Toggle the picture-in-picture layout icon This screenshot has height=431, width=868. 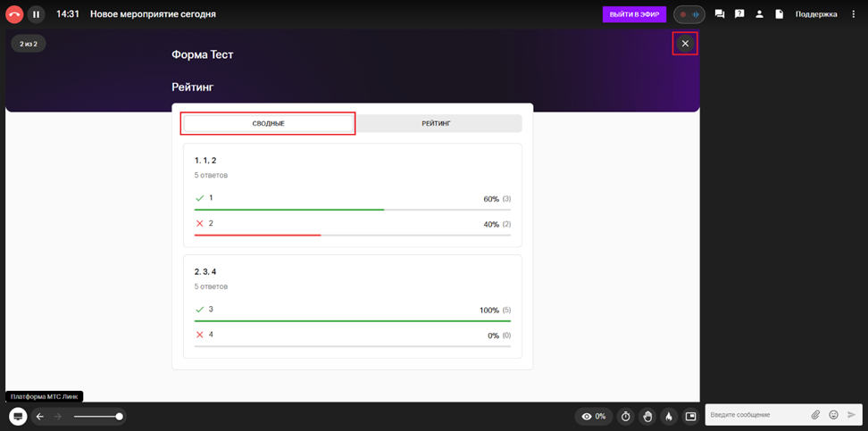(690, 416)
